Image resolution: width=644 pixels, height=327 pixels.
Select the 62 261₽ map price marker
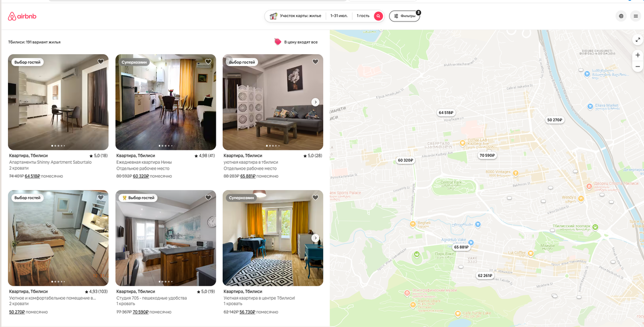click(x=485, y=275)
